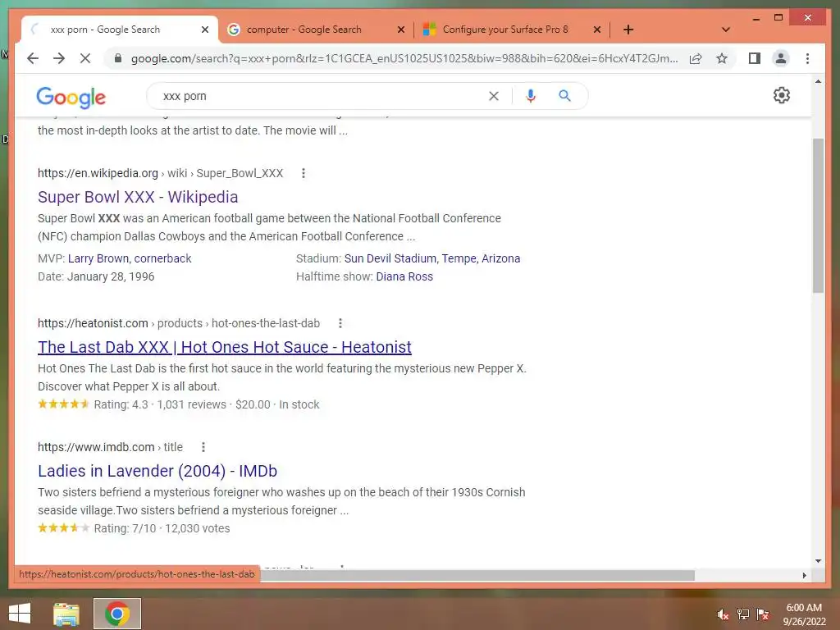Switch to the Configure your Surface Pro 8 tab
The width and height of the screenshot is (840, 630).
505,30
